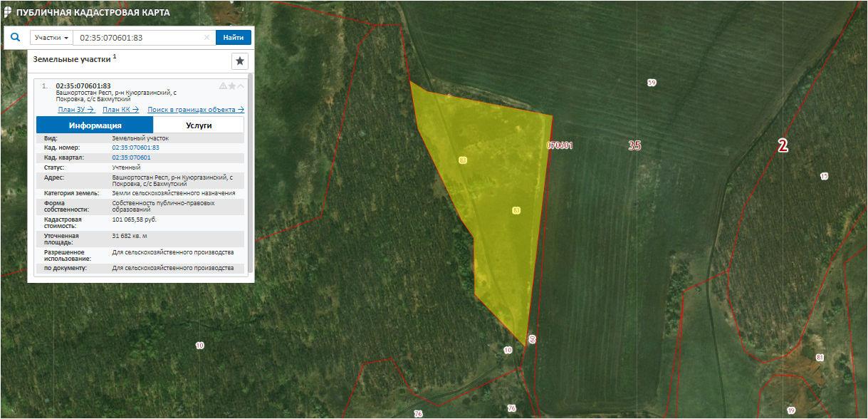Switch to the Услуги tab
The height and width of the screenshot is (419, 868).
click(x=199, y=125)
